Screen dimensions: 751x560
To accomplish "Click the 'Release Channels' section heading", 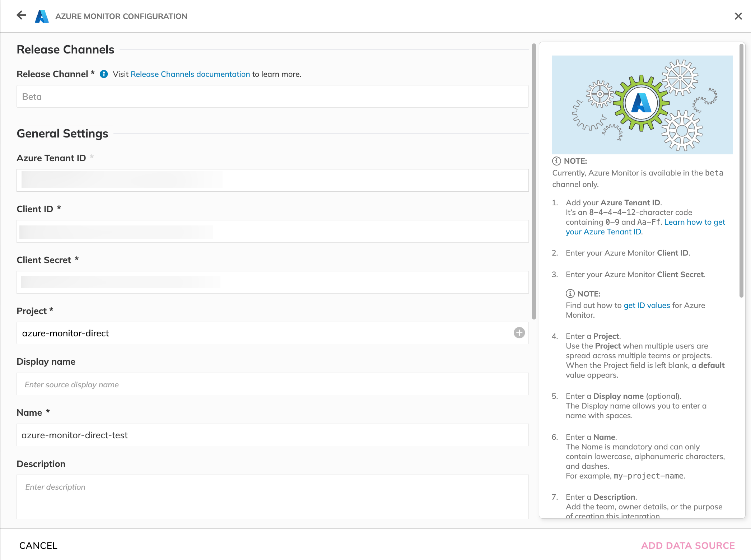I will [65, 50].
